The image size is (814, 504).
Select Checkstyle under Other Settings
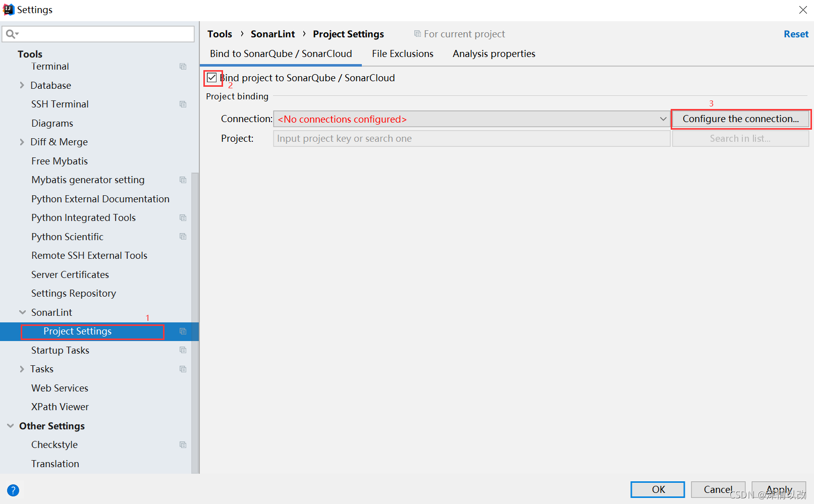[55, 445]
